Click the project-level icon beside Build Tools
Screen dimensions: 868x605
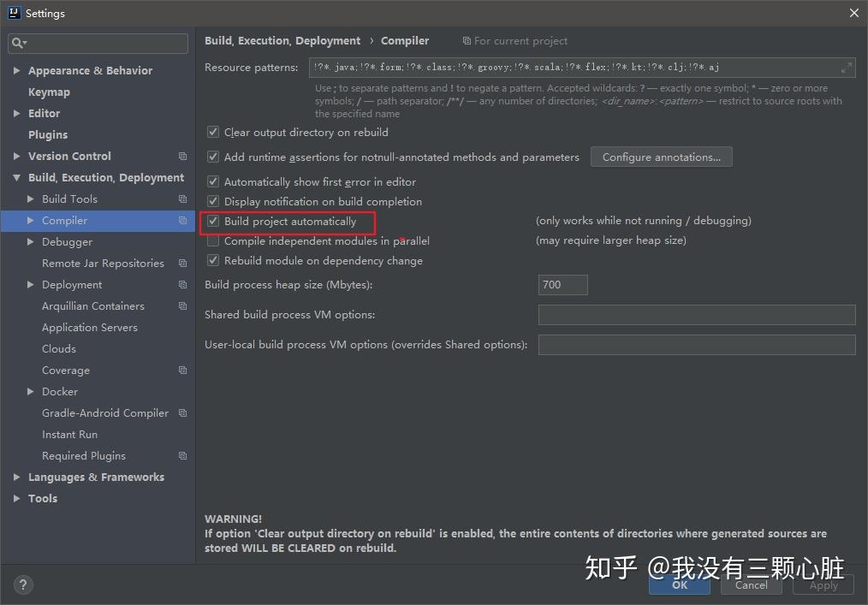click(182, 199)
